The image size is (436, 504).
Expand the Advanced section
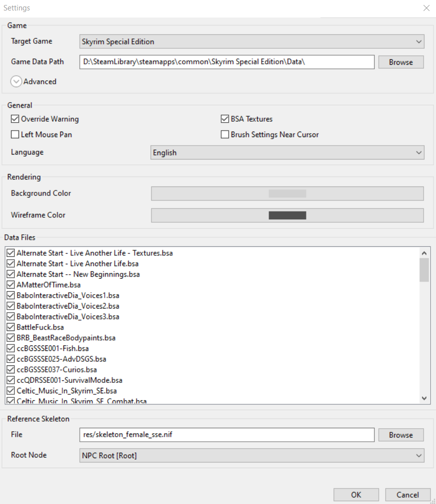pyautogui.click(x=16, y=81)
